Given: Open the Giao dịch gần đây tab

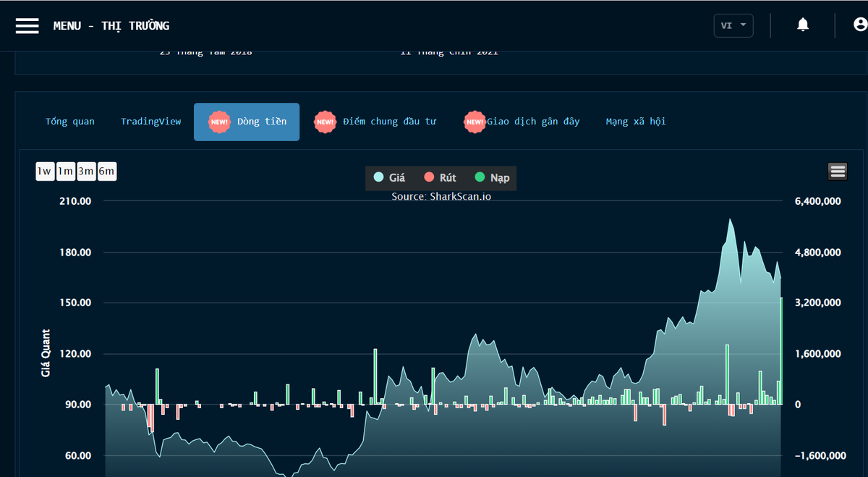Looking at the screenshot, I should 533,122.
